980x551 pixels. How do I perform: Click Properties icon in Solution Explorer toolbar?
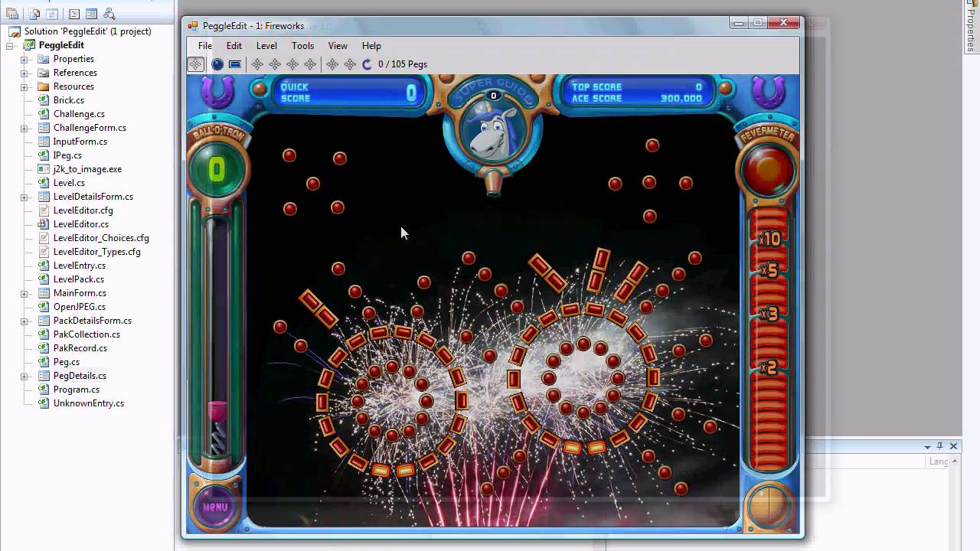point(12,14)
